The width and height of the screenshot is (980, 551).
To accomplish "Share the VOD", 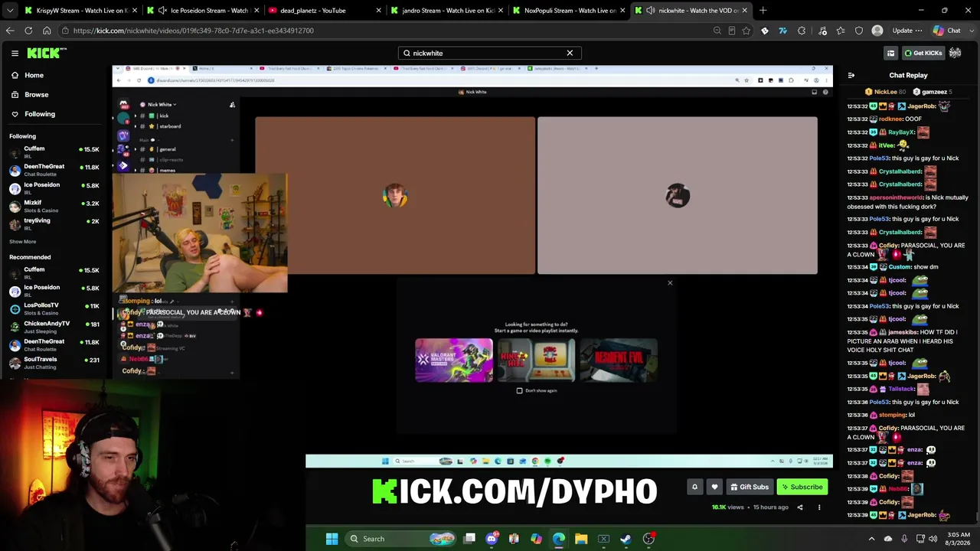I will point(800,507).
